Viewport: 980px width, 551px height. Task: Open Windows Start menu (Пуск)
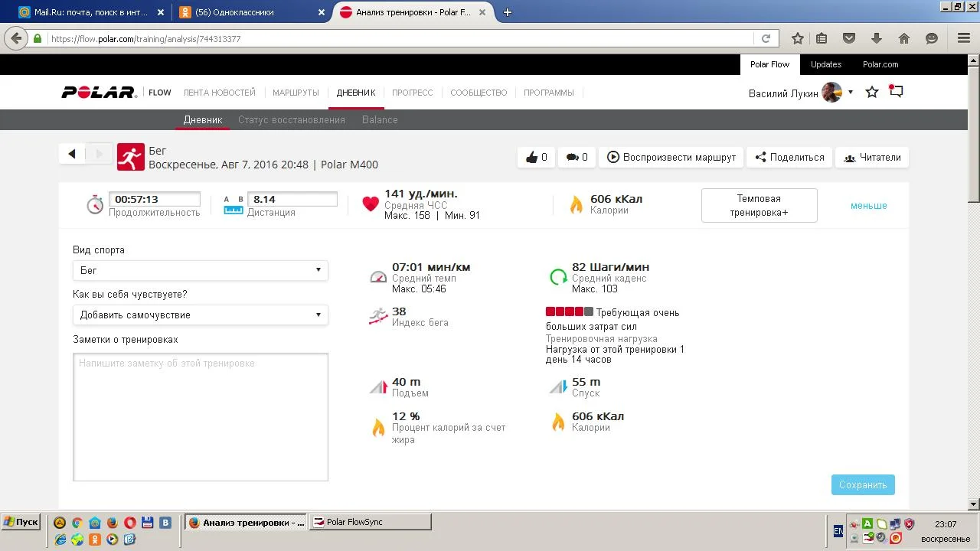[x=21, y=522]
